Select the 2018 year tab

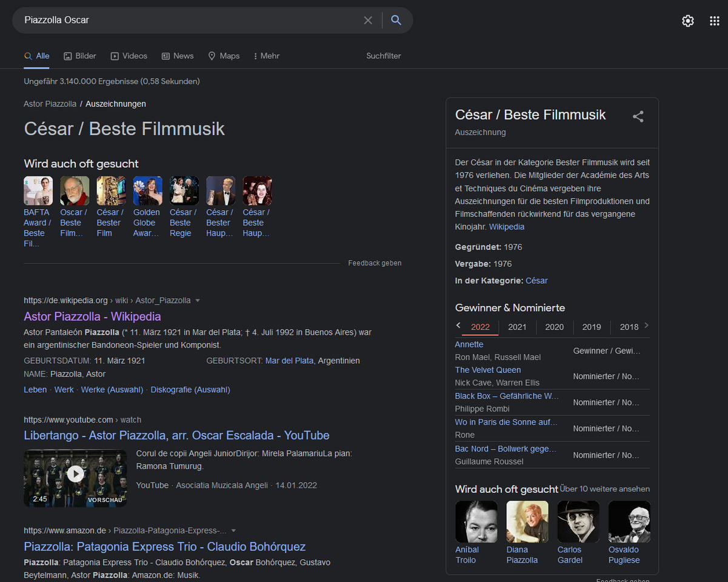tap(629, 327)
